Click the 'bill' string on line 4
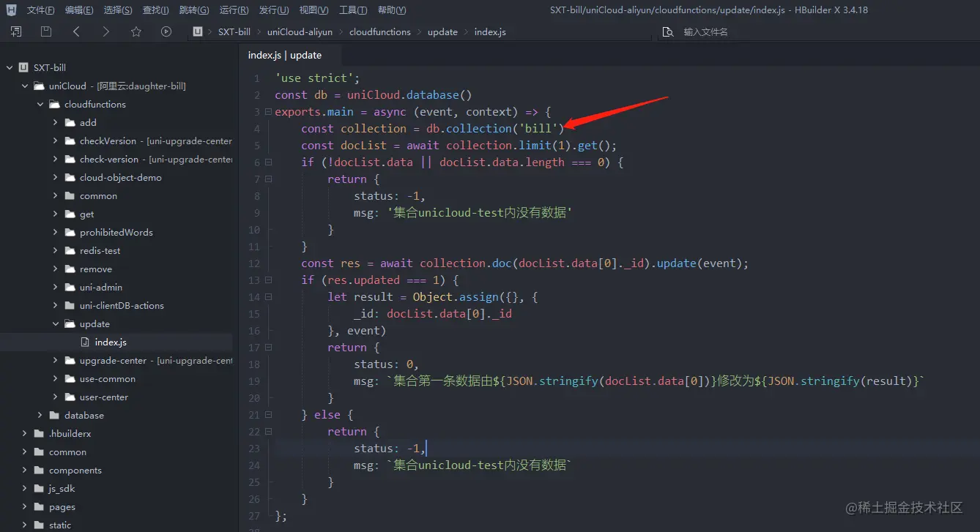 (x=539, y=129)
